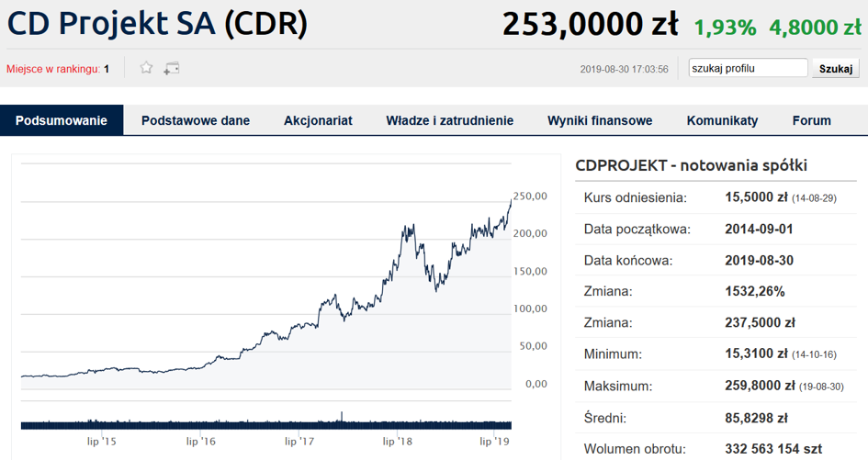Image resolution: width=868 pixels, height=460 pixels.
Task: Click the CDPROJEKT - notowania spółki heading
Action: (x=691, y=165)
